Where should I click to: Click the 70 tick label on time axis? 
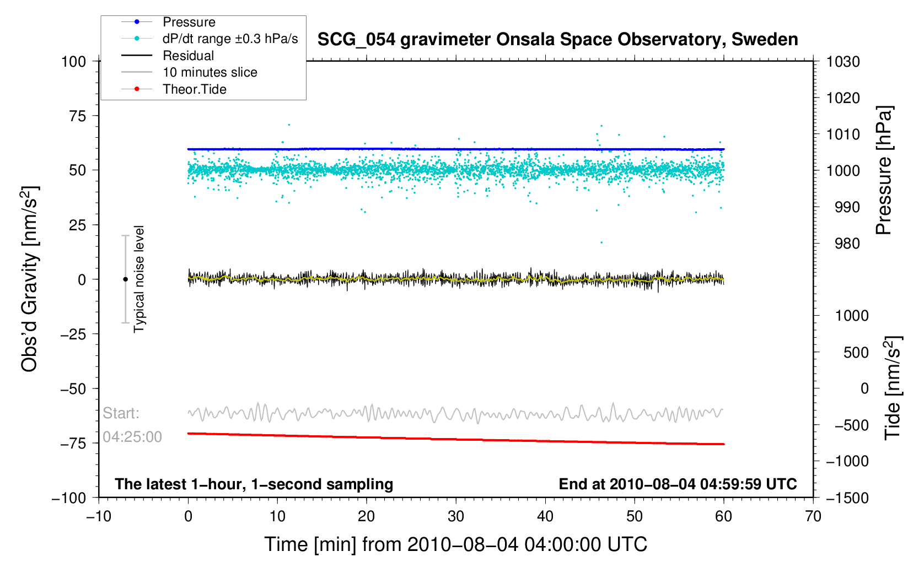(x=813, y=516)
